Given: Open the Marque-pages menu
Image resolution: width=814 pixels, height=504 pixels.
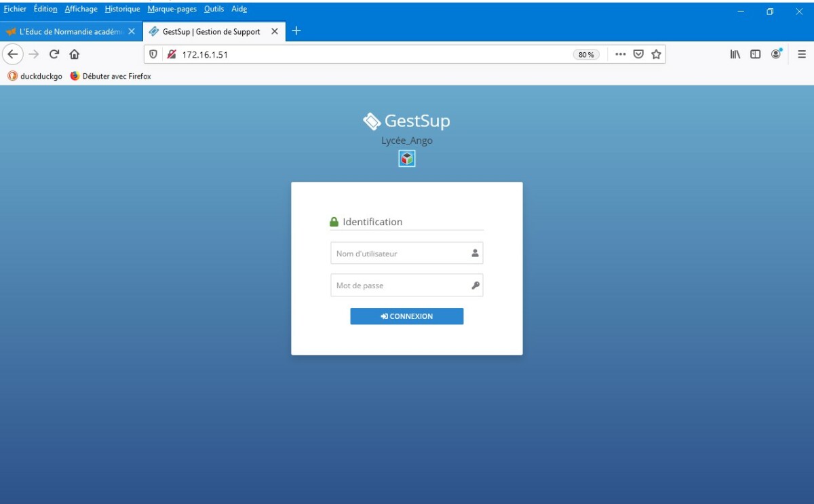Looking at the screenshot, I should (172, 9).
